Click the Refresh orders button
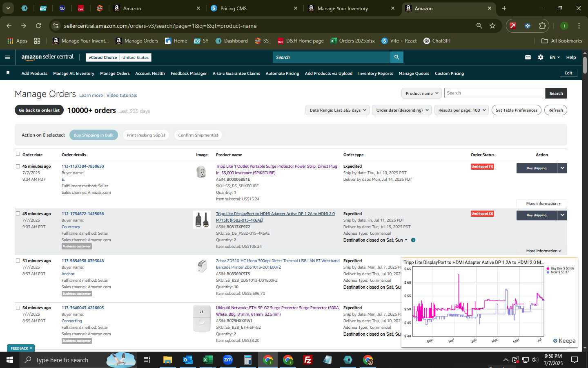 (x=555, y=110)
